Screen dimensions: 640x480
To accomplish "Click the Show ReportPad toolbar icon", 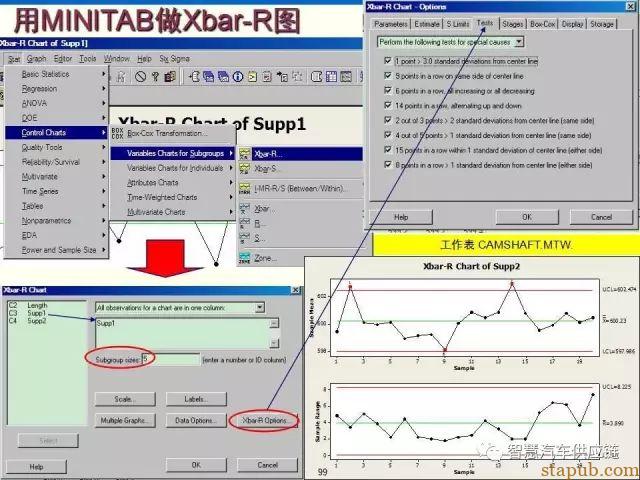I will point(267,76).
